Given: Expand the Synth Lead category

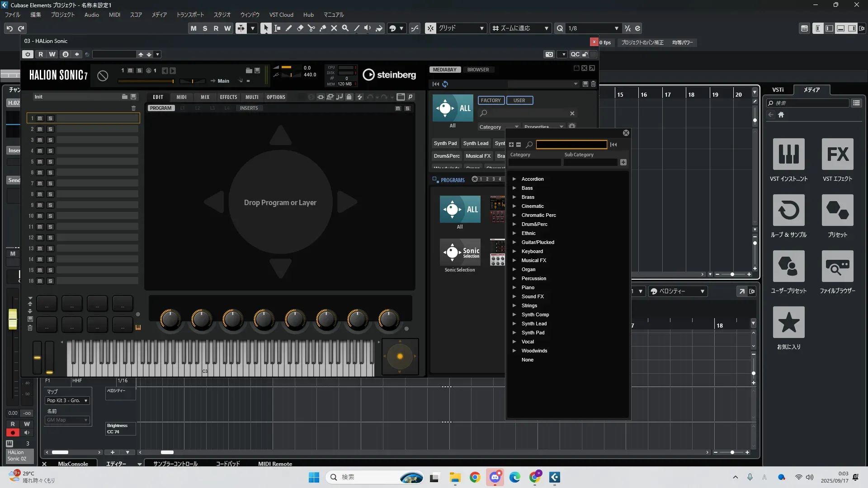Looking at the screenshot, I should click(x=514, y=324).
